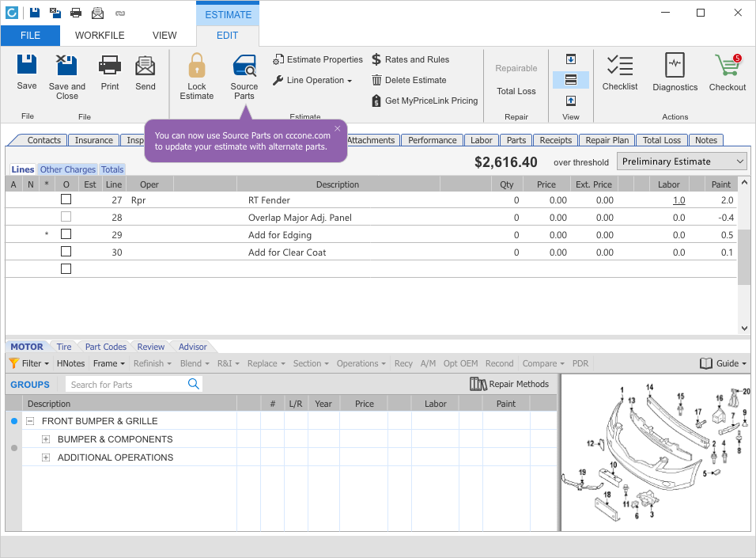756x558 pixels.
Task: Click the top View layout icon
Action: click(571, 59)
